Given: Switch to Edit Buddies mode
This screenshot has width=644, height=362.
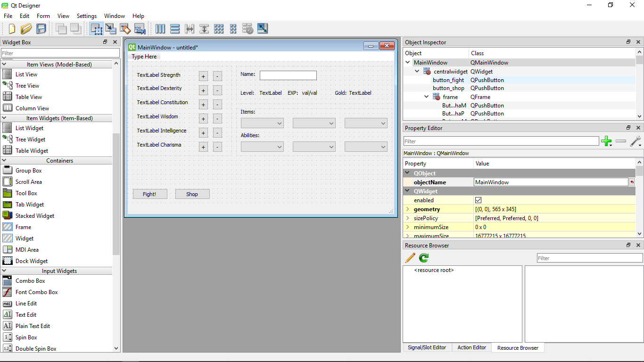Looking at the screenshot, I should pos(125,29).
